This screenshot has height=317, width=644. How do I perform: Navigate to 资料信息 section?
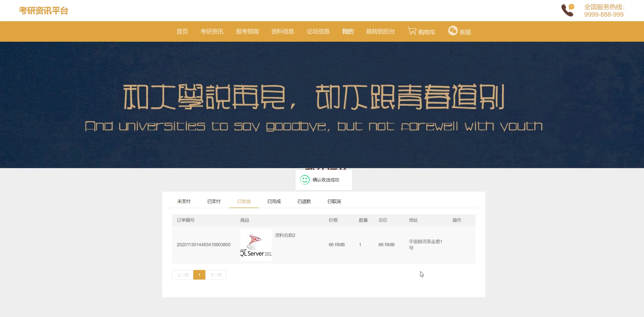click(x=283, y=31)
